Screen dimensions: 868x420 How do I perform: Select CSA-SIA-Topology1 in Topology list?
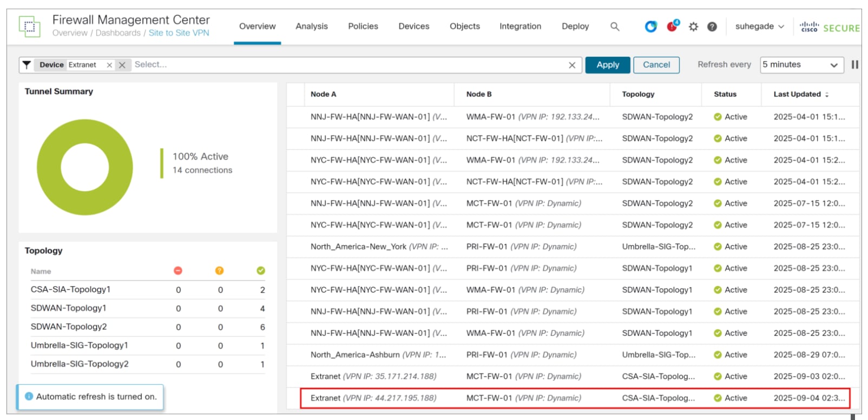(70, 290)
